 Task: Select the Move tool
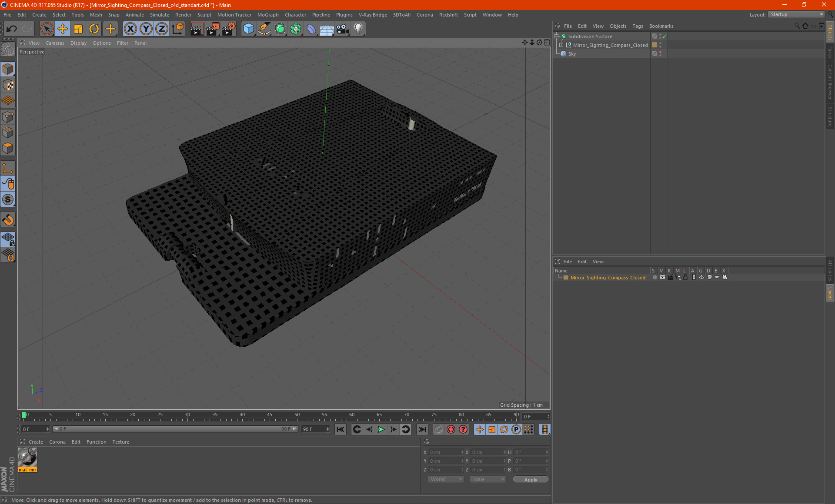point(63,29)
